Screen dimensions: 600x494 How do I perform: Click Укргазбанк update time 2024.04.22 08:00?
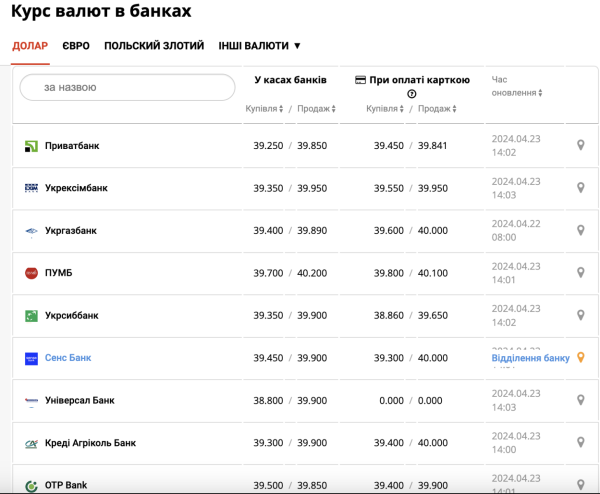(516, 230)
